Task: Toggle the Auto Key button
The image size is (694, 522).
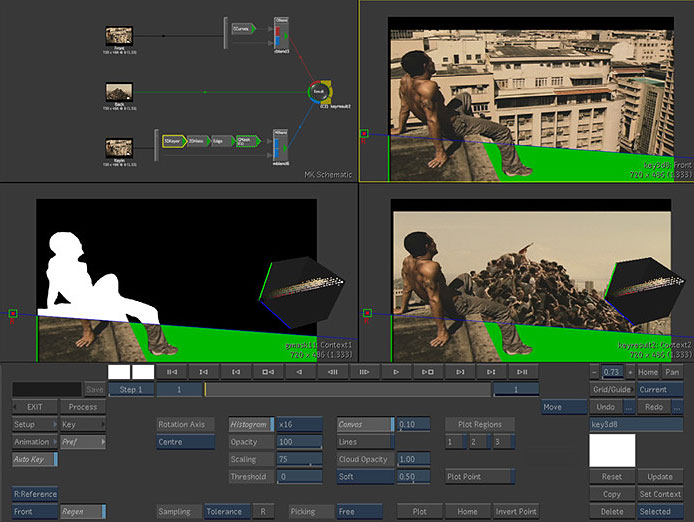Action: (x=35, y=459)
